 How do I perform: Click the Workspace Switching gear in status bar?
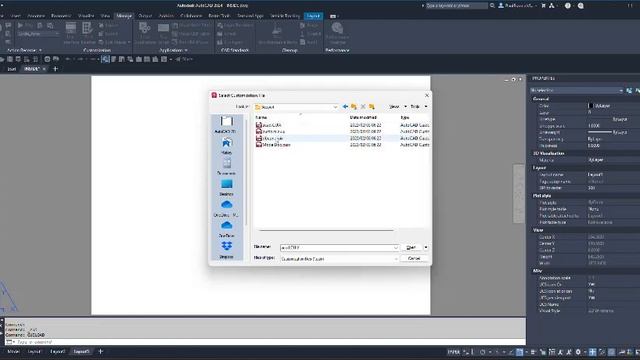[x=578, y=352]
